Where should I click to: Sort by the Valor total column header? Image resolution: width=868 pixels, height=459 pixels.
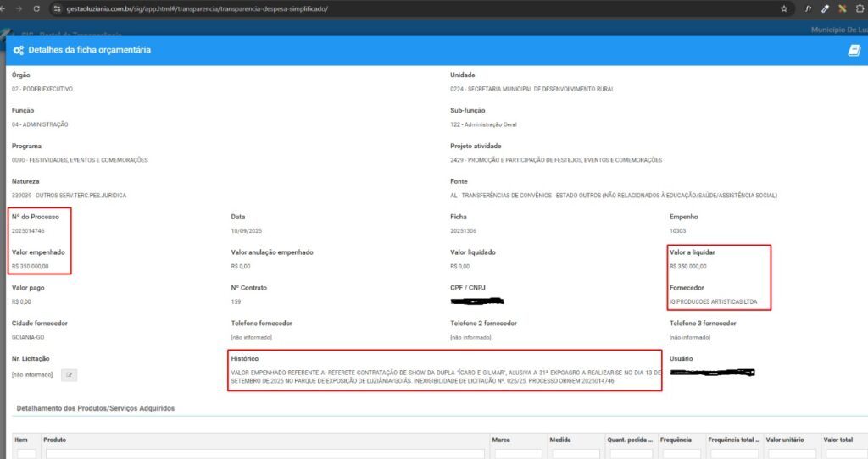pyautogui.click(x=838, y=440)
